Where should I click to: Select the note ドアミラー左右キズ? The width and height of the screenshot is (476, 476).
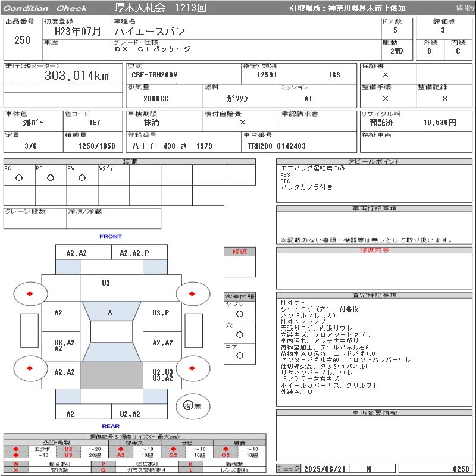309,379
